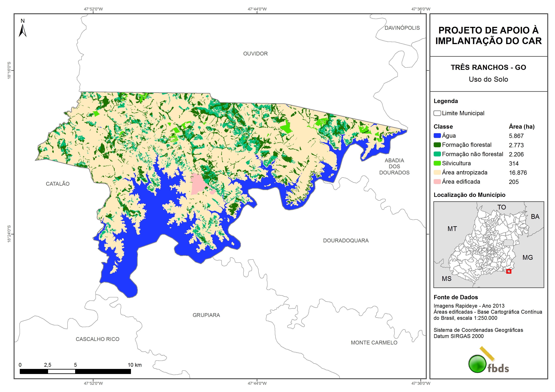This screenshot has width=555, height=392.
Task: Click the Silvicultura bright green swatch
Action: 437,163
